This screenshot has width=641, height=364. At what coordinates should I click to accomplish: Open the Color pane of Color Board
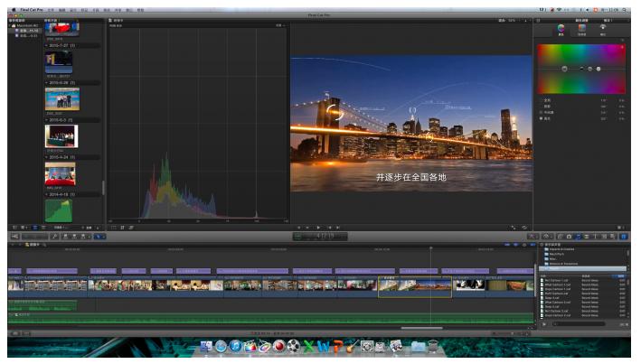[x=561, y=29]
